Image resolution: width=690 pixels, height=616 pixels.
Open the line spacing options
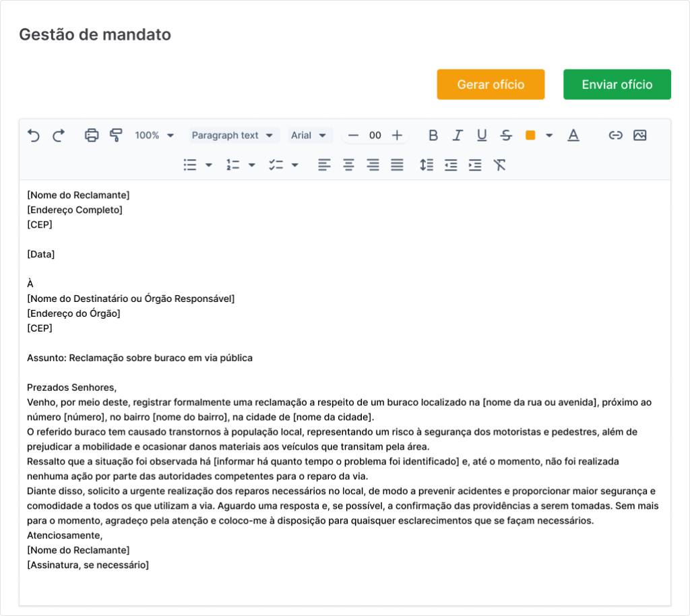pos(426,165)
